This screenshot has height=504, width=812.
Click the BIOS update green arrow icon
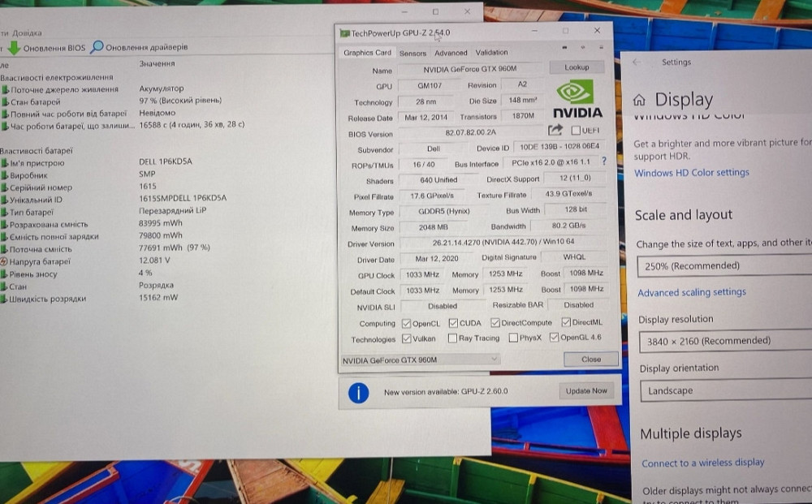click(x=14, y=48)
